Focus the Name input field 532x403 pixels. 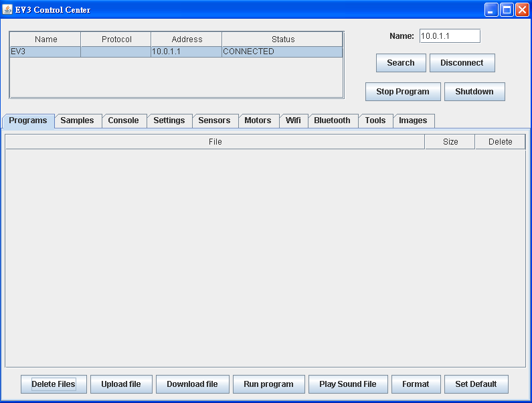click(450, 36)
